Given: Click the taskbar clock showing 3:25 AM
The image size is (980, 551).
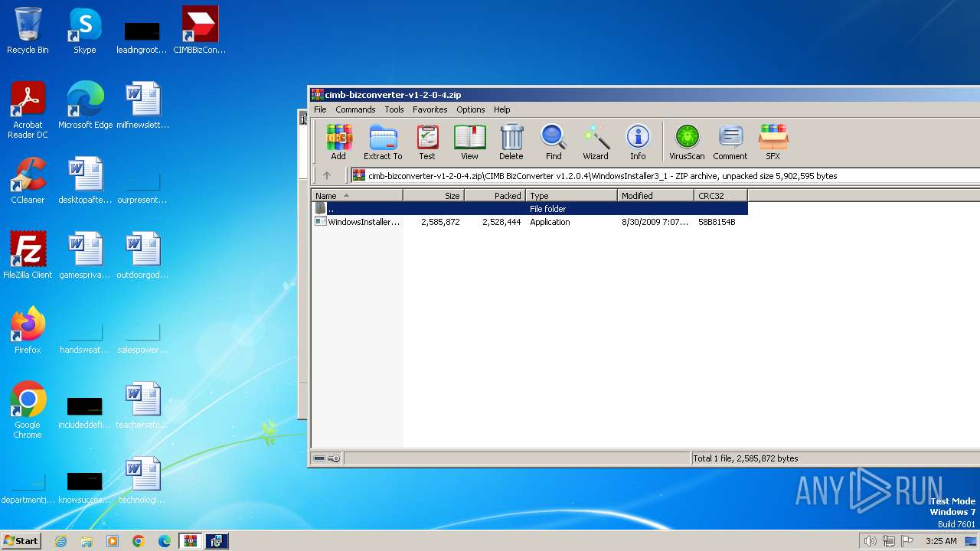Looking at the screenshot, I should click(941, 541).
